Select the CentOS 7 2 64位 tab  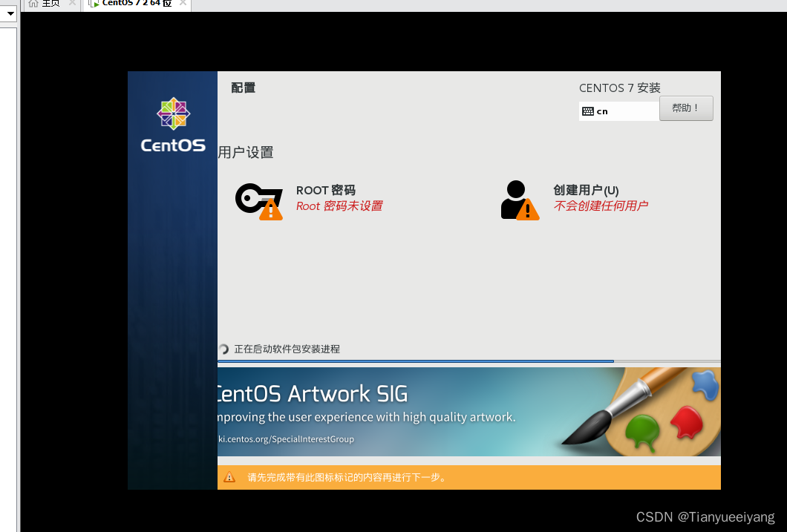(136, 4)
